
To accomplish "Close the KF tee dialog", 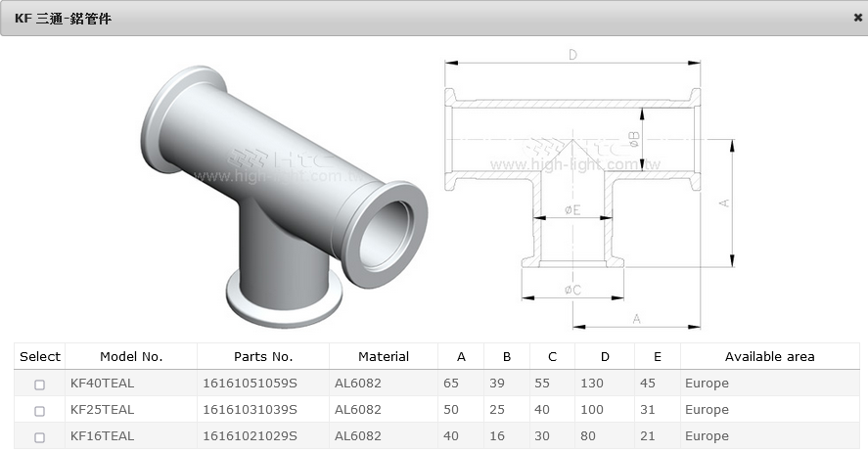I will pos(857,18).
